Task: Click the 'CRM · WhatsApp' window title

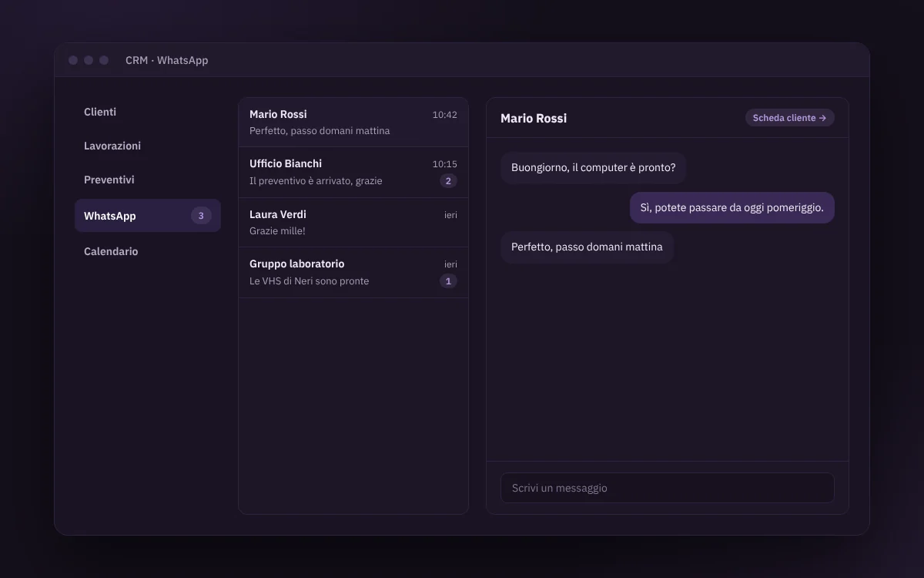Action: click(x=166, y=60)
